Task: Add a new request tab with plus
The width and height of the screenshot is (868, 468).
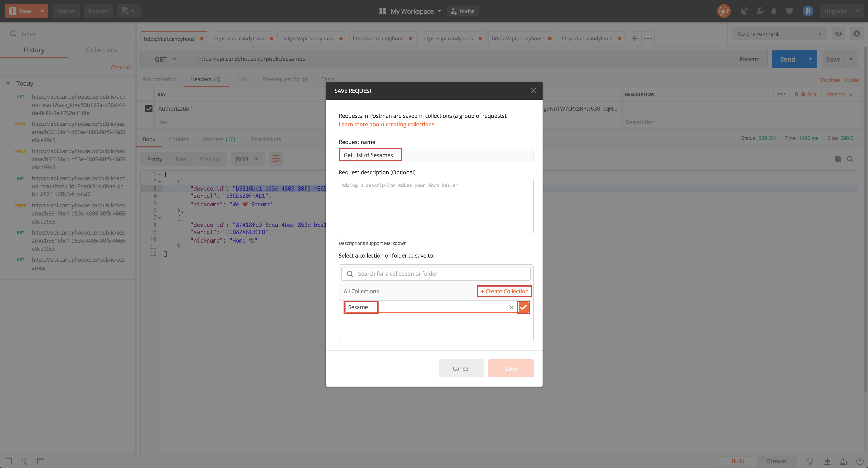Action: [634, 38]
